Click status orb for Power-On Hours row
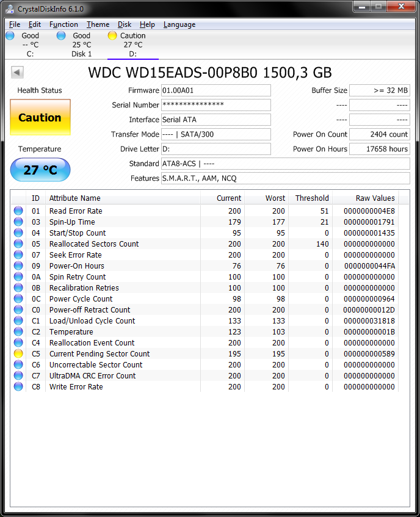Viewport: 420px width, 517px height. point(18,266)
